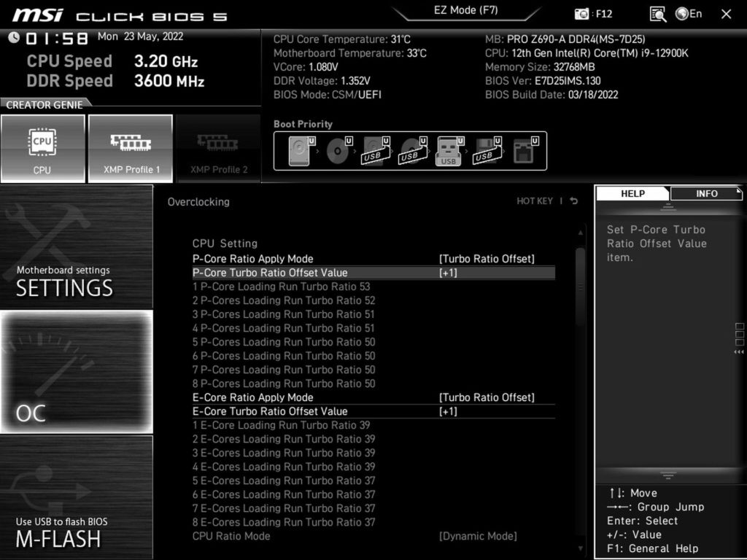
Task: Select the P-Core Turbo Ratio Offset Value row label
Action: pyautogui.click(x=270, y=273)
